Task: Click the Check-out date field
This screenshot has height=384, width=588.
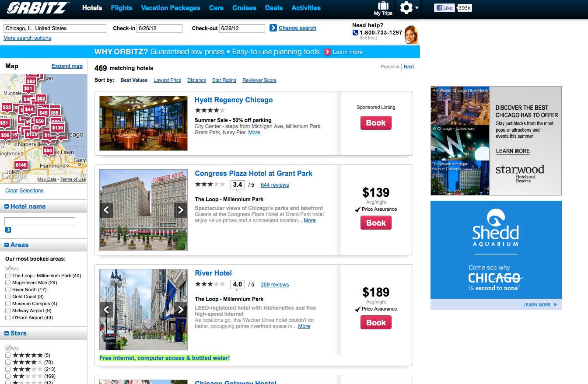Action: pyautogui.click(x=242, y=28)
